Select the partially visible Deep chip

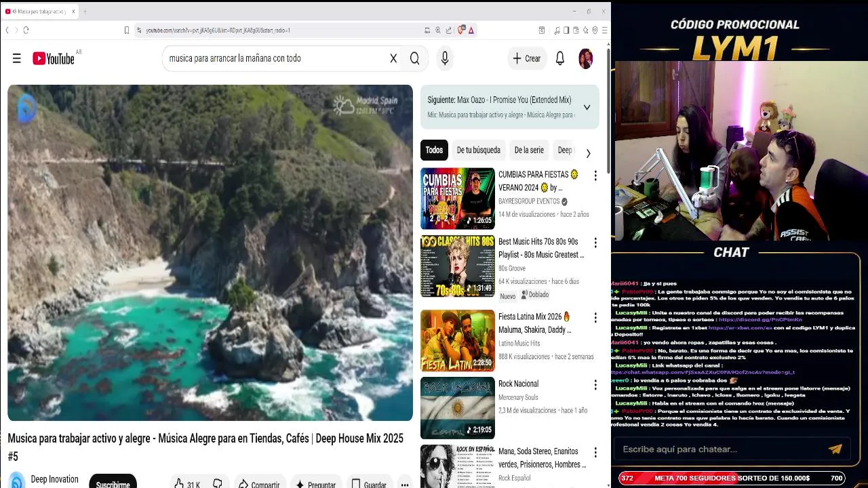pos(564,150)
